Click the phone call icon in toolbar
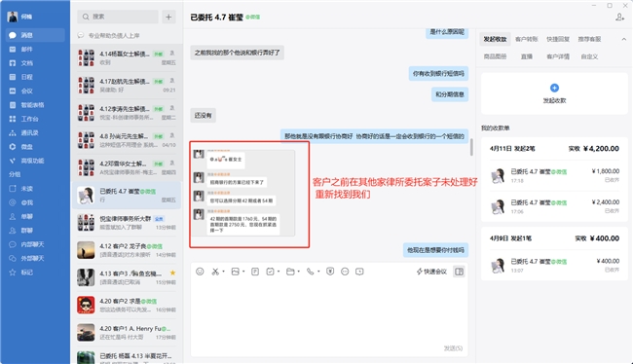Screen dimensions: 633x364 tap(310, 272)
